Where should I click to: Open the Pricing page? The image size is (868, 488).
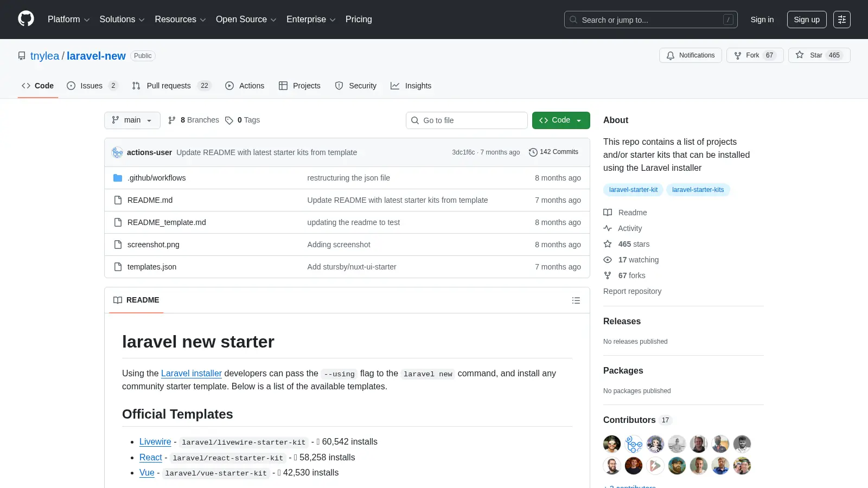[x=359, y=20]
